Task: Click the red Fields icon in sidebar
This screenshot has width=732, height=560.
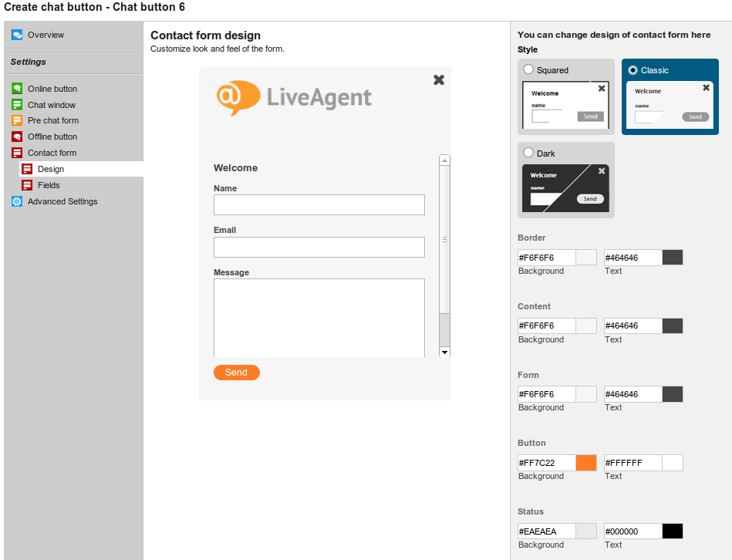Action: pos(28,185)
